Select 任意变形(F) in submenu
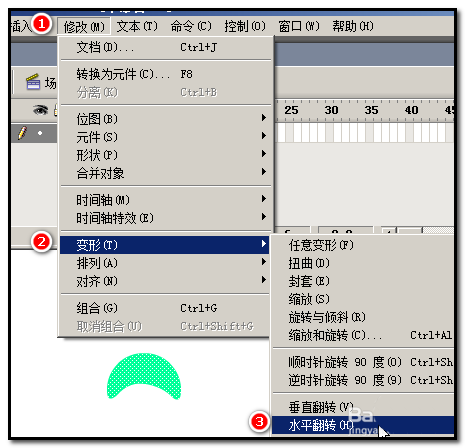Image resolution: width=465 pixels, height=448 pixels. click(x=363, y=245)
